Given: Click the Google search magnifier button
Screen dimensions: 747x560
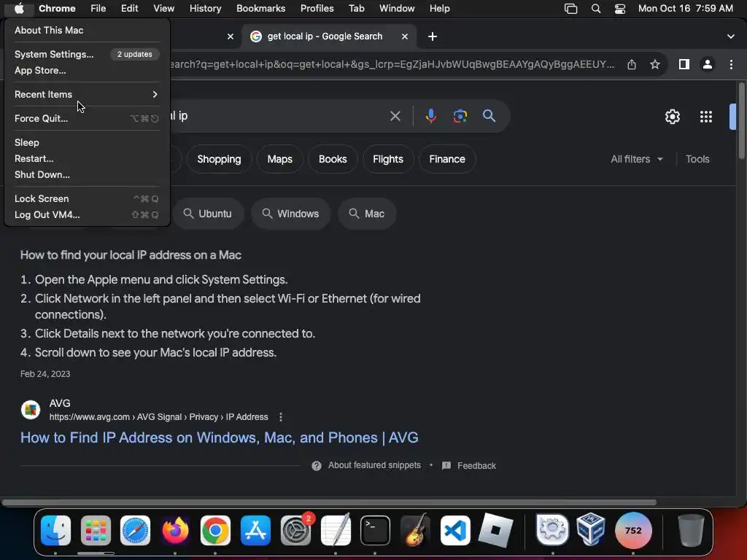Looking at the screenshot, I should [x=489, y=116].
